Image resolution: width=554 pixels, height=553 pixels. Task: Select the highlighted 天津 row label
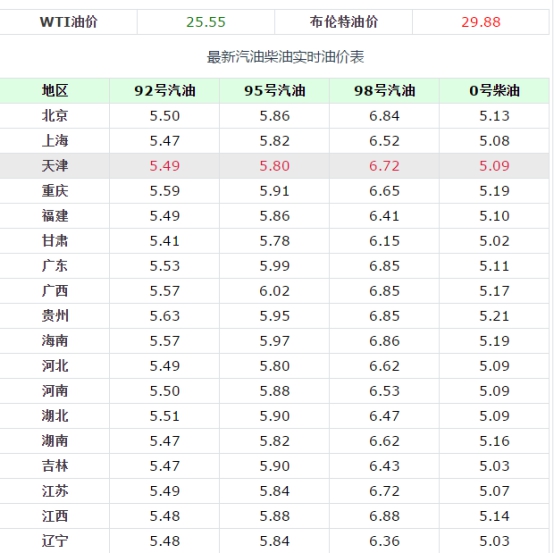pos(54,166)
